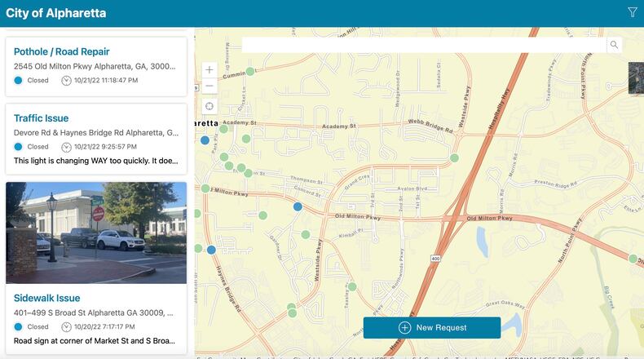
Task: Click the blue Closed status dot on Pothole card
Action: 19,81
